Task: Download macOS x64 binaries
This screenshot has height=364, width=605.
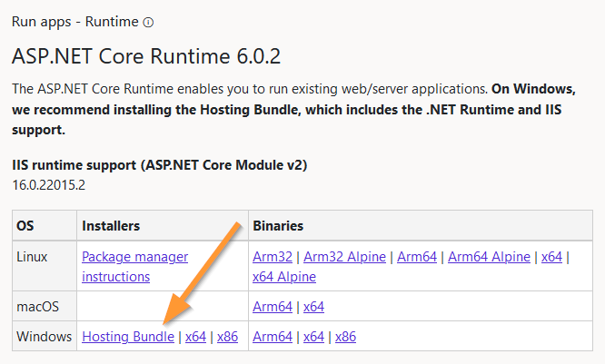Action: (313, 307)
